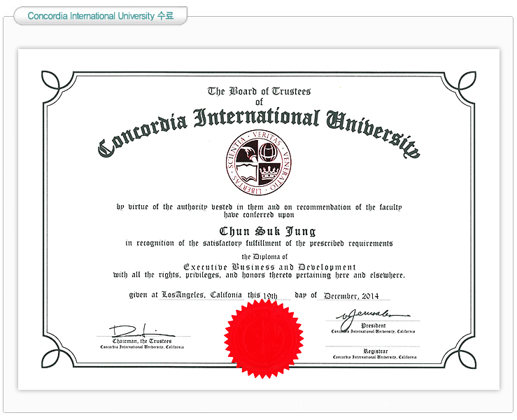Click the round university seal emblem
The height and width of the screenshot is (420, 517).
(259, 162)
